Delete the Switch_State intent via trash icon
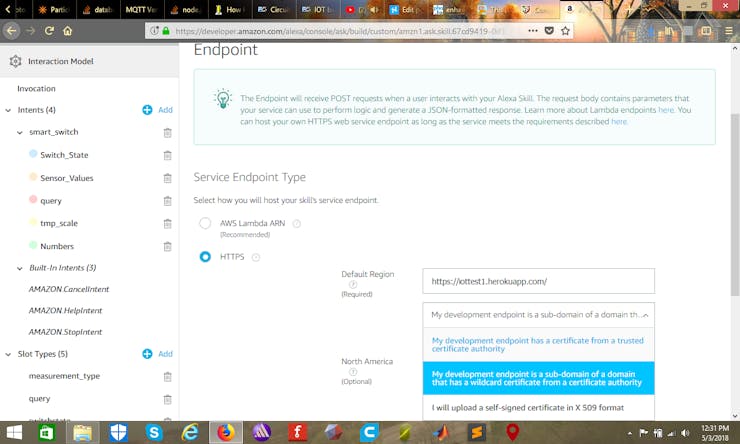 (x=167, y=155)
